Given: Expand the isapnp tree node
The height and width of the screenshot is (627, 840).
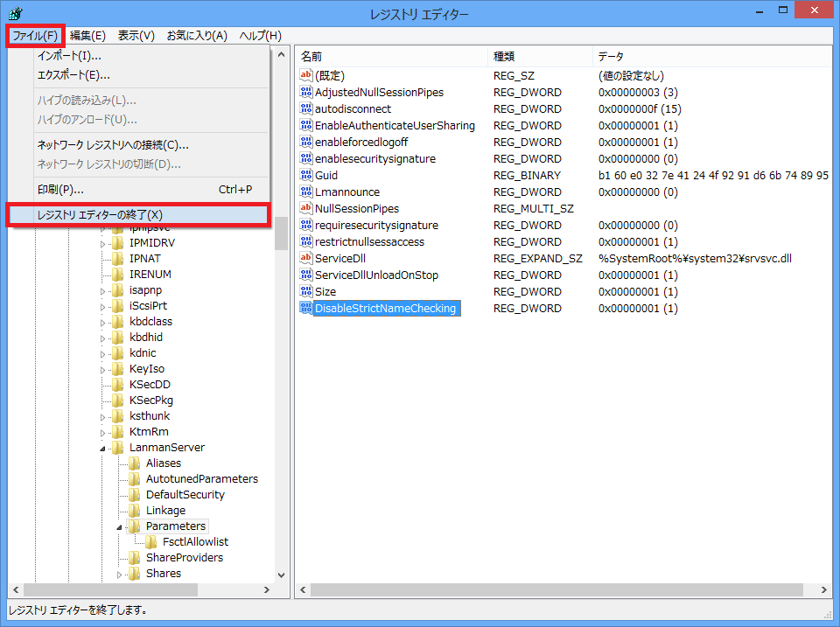Looking at the screenshot, I should click(x=103, y=290).
